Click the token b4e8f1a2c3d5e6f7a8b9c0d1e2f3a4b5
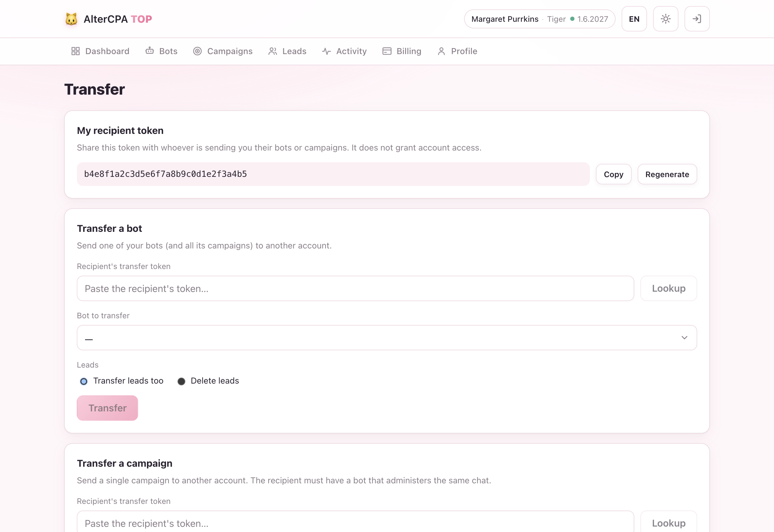This screenshot has width=774, height=532. click(x=165, y=174)
